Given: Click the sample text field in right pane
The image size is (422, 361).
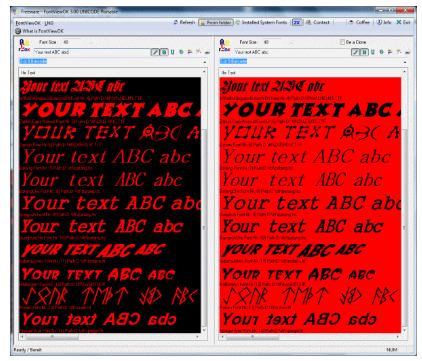Looking at the screenshot, I should pyautogui.click(x=292, y=52).
